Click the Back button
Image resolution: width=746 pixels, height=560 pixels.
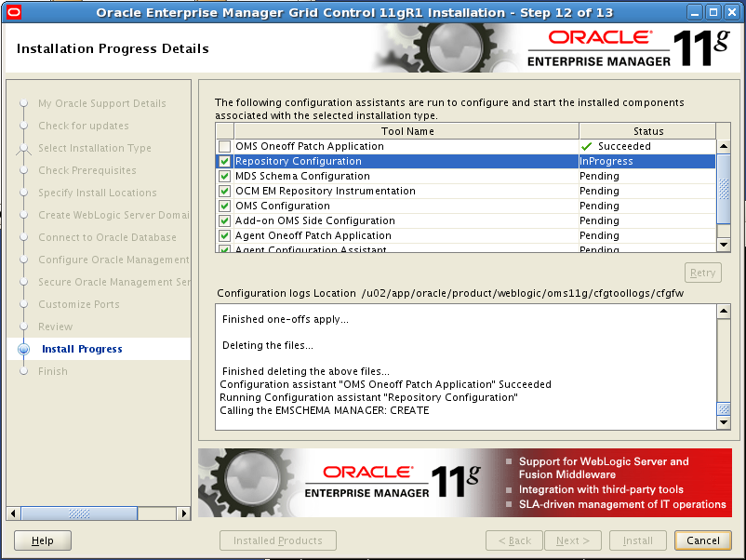click(514, 540)
